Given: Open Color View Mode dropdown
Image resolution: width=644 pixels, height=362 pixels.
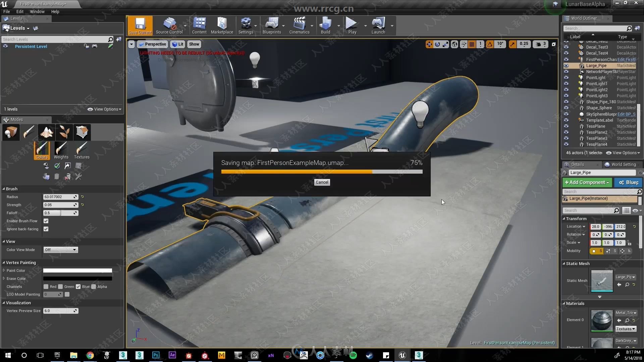Looking at the screenshot, I should (61, 250).
